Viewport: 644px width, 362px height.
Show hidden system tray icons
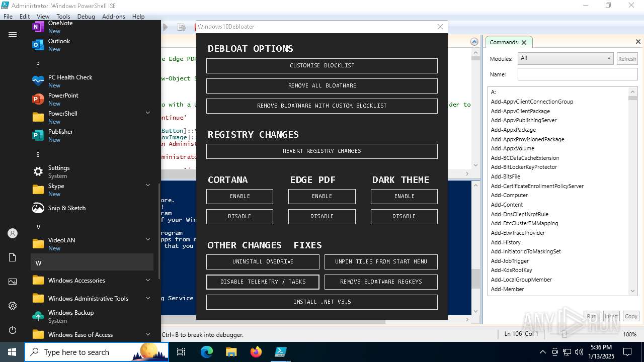click(x=542, y=352)
